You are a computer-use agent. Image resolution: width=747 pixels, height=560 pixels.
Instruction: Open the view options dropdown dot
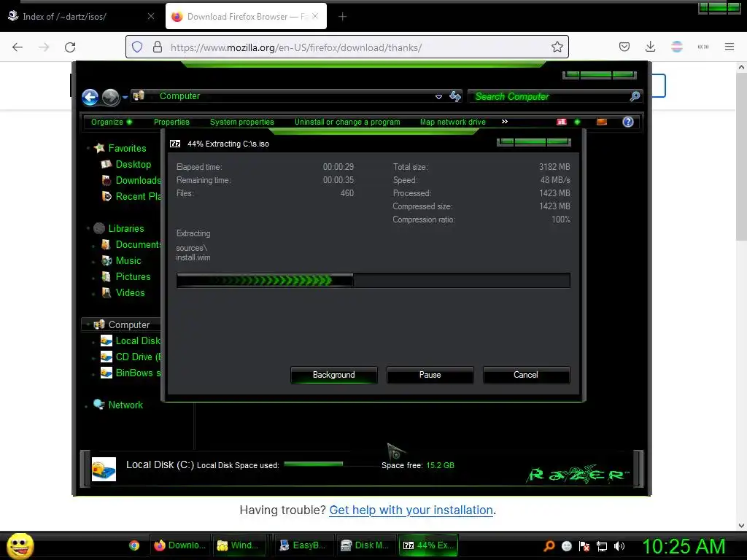(578, 122)
